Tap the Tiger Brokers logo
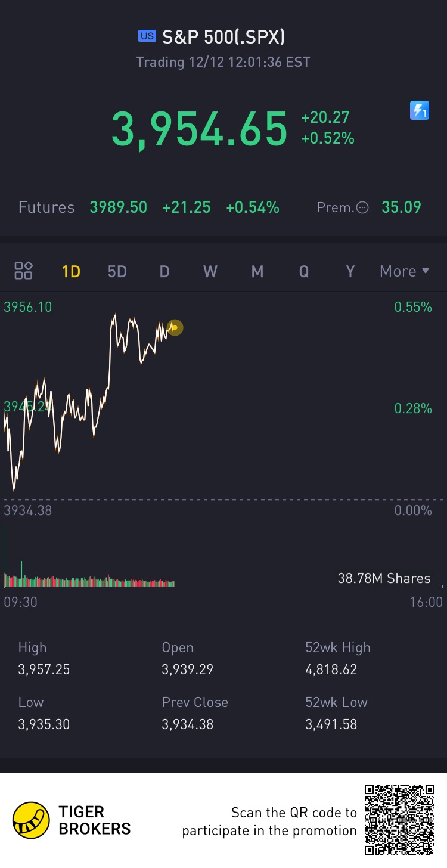Screen dimensions: 447x868 click(x=31, y=820)
